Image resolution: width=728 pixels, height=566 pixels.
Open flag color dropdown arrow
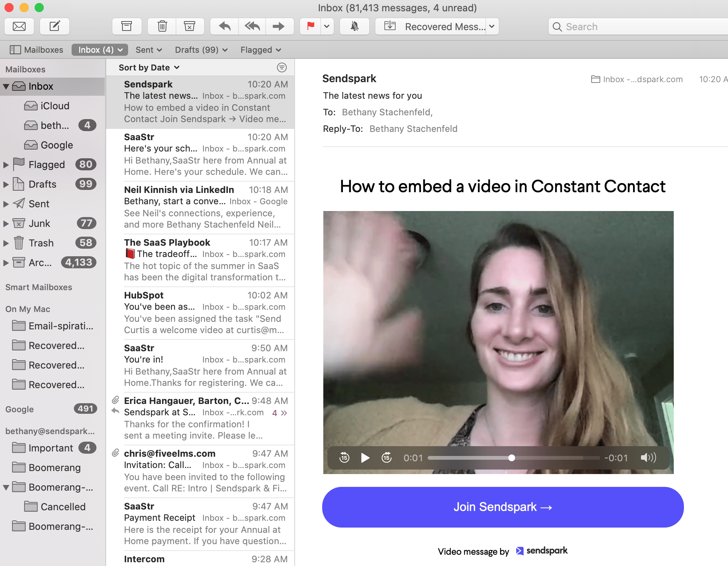pos(327,26)
